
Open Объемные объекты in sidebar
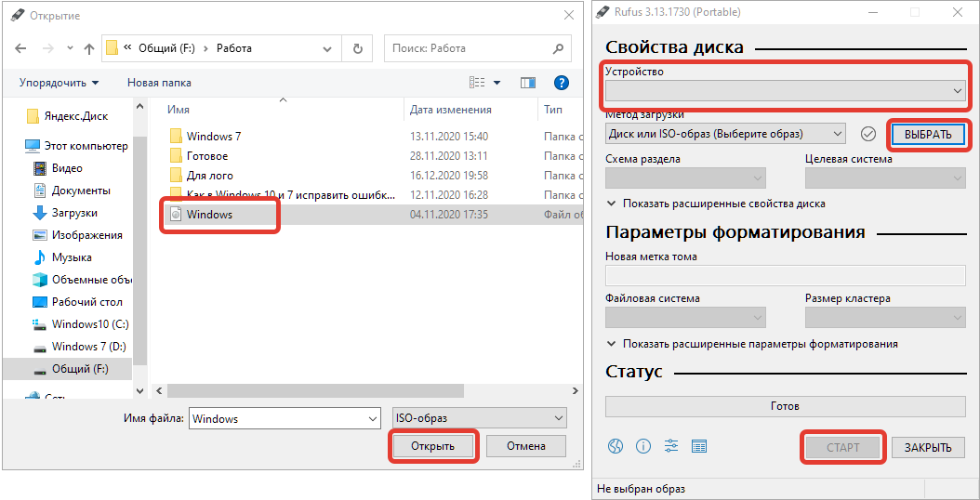coord(82,280)
